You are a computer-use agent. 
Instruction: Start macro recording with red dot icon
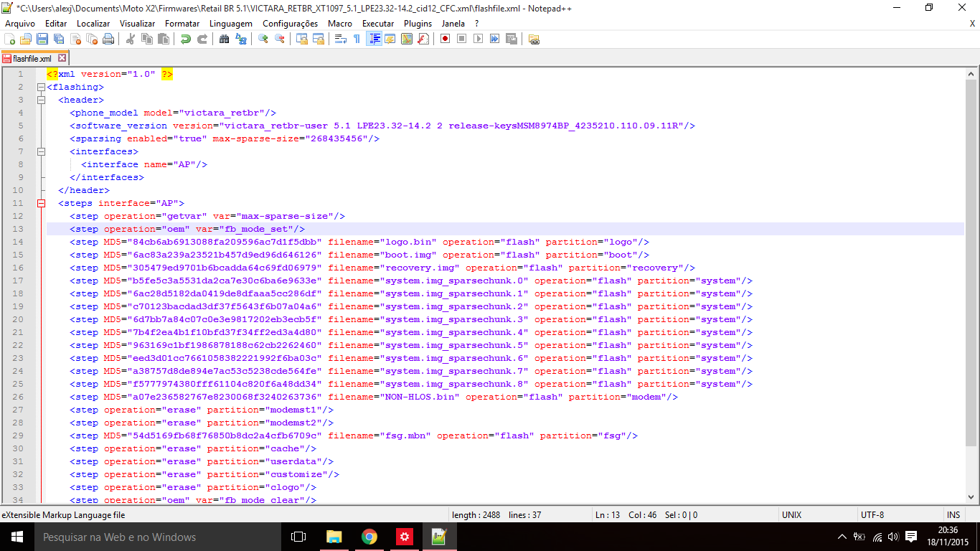pyautogui.click(x=446, y=39)
